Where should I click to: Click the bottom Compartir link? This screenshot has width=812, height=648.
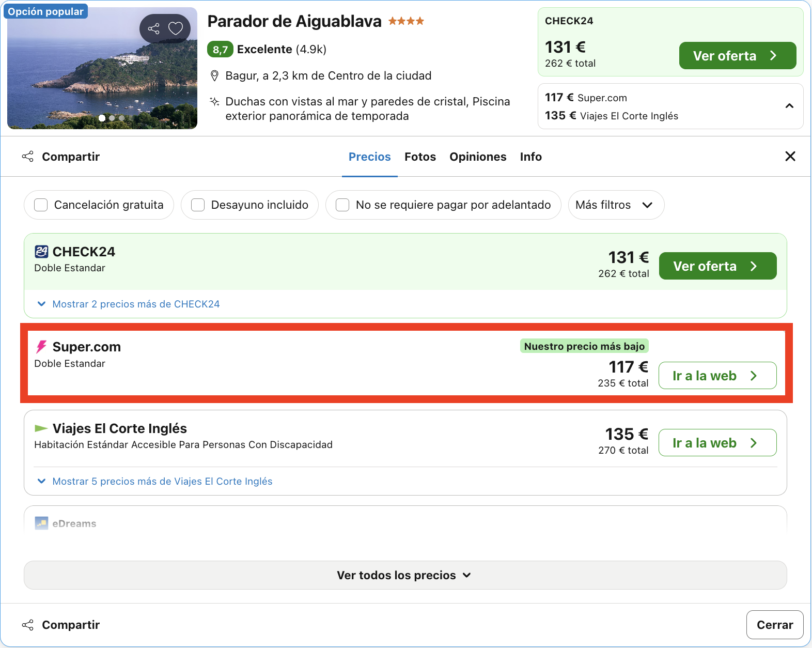71,625
